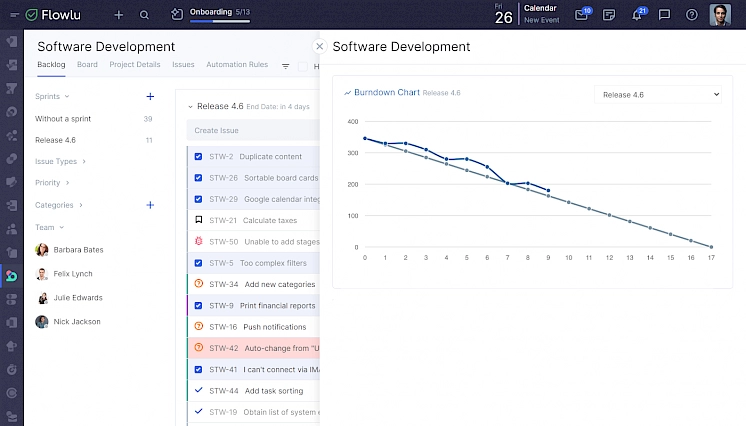Open the messages envelope icon
This screenshot has height=426, width=746.
pos(582,15)
